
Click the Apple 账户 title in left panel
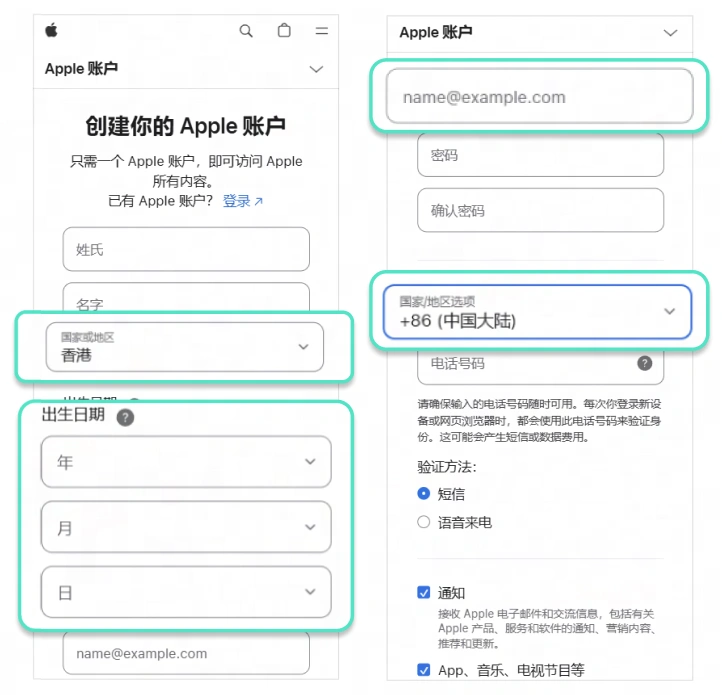point(82,69)
